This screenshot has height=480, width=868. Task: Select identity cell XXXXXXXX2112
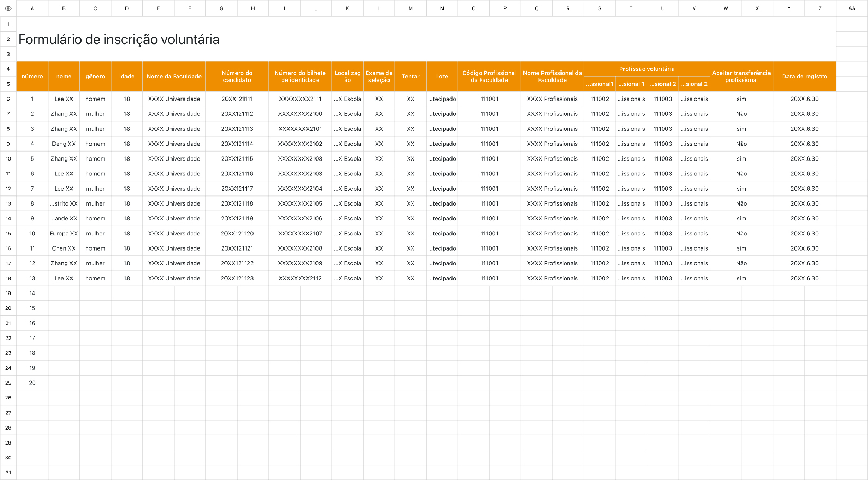[x=300, y=279]
